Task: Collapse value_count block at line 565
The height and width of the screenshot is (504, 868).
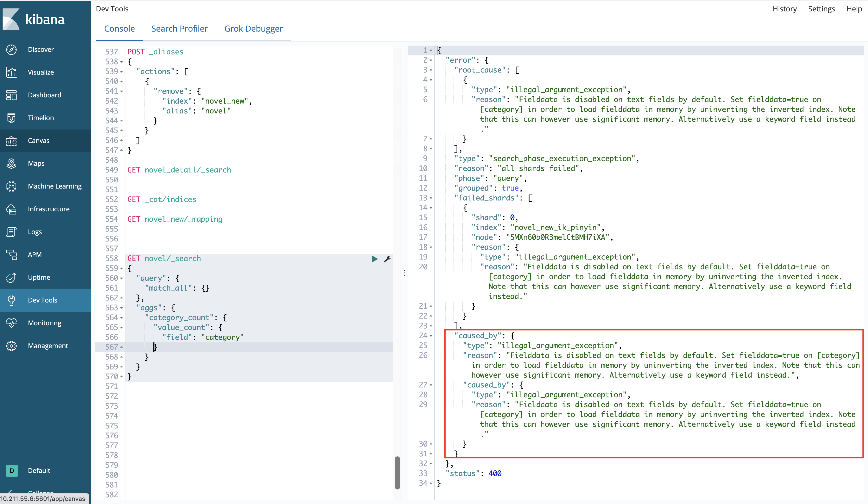Action: tap(121, 328)
